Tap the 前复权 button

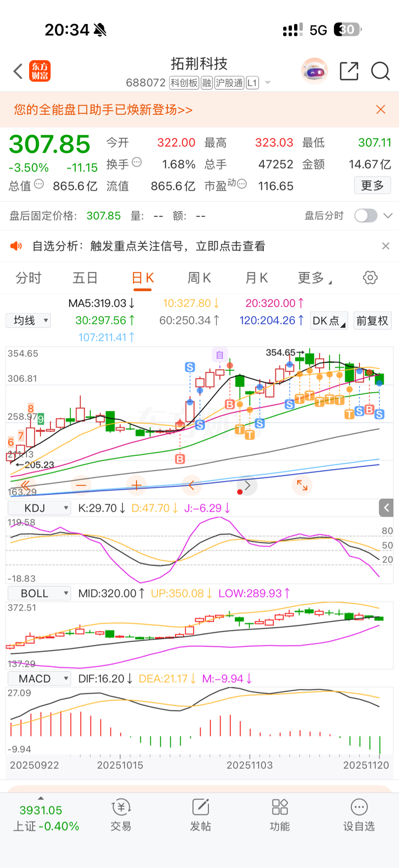pyautogui.click(x=373, y=321)
